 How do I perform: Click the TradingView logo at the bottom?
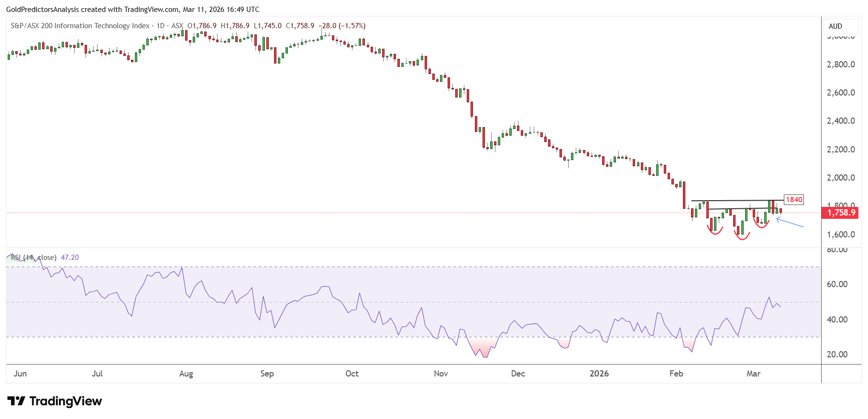click(55, 401)
